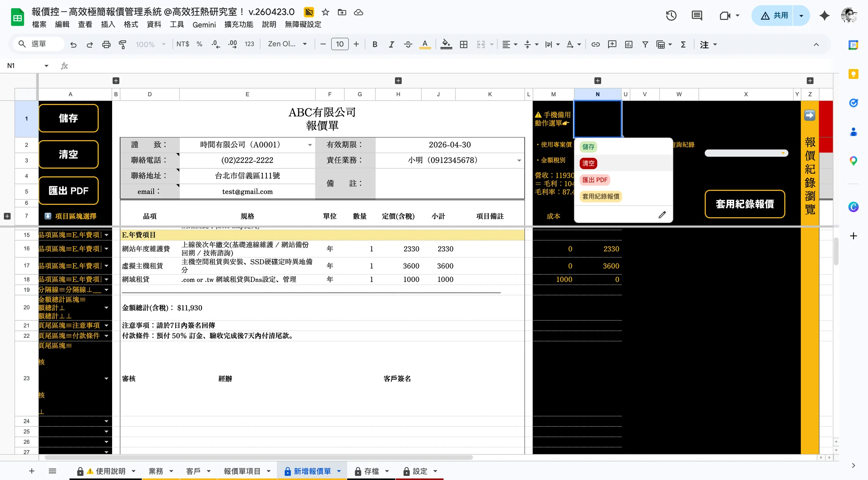The image size is (868, 480).
Task: Click the black 儲存 button
Action: coord(68,118)
